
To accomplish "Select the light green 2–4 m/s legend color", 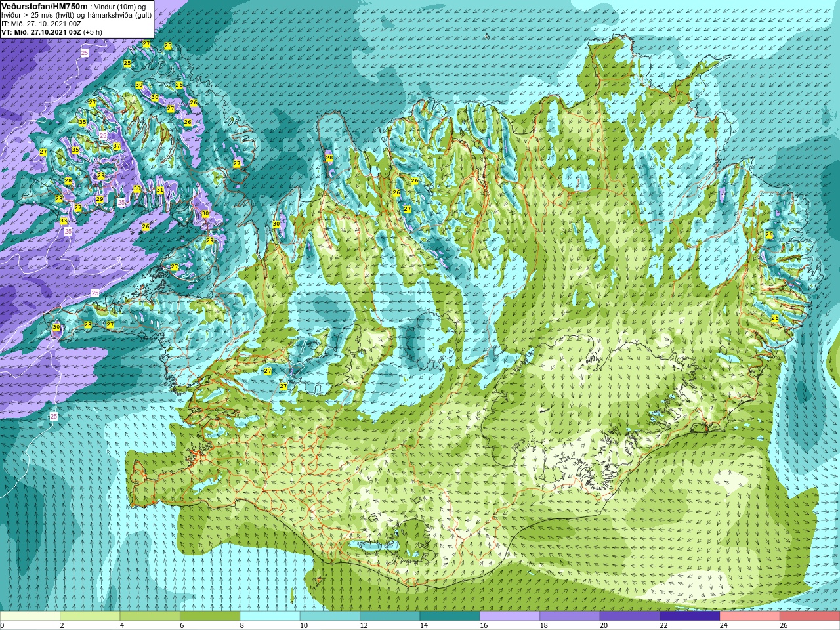I will click(x=90, y=616).
